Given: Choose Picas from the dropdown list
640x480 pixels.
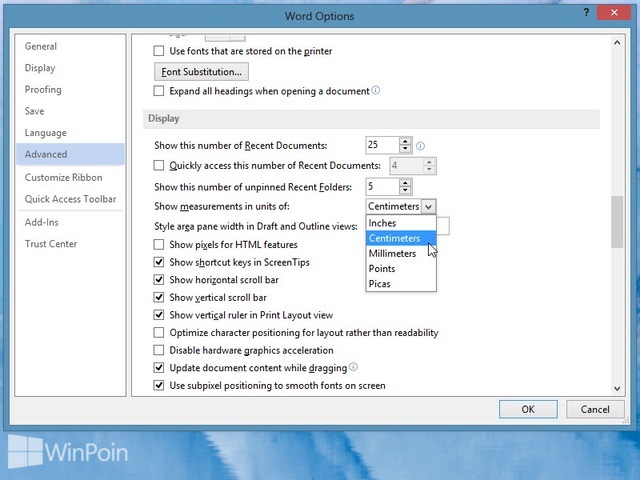Looking at the screenshot, I should click(x=401, y=284).
